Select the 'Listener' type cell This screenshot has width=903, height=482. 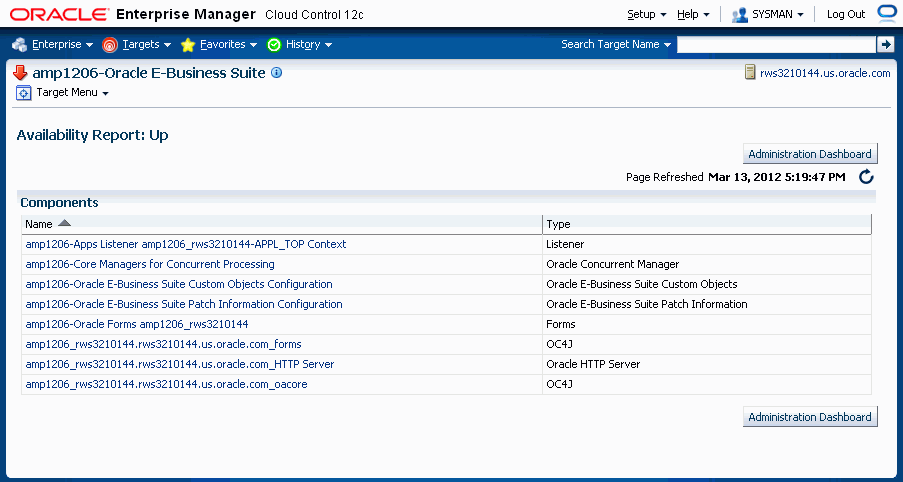coord(707,244)
